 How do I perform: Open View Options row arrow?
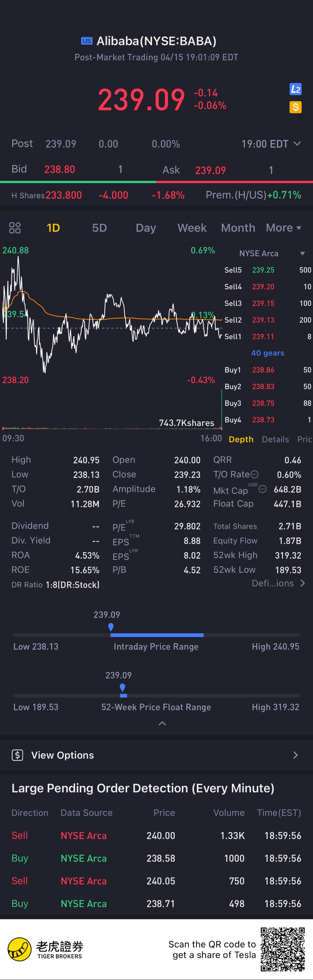tap(295, 755)
